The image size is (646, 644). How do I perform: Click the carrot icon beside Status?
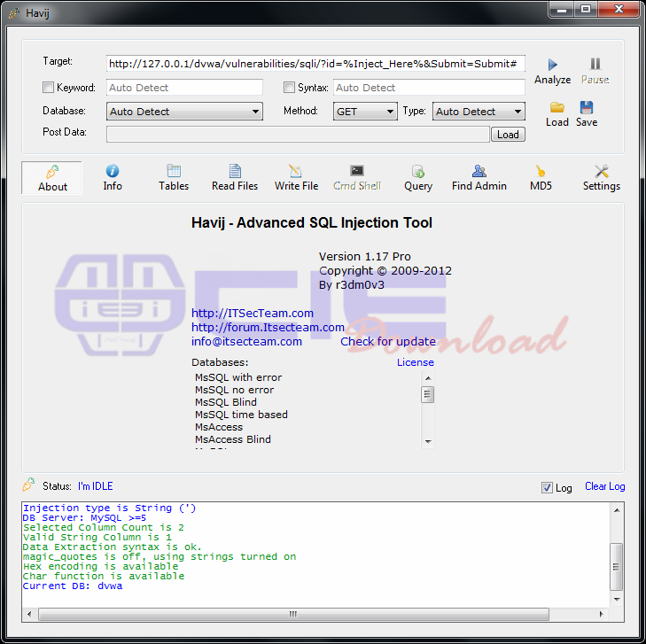point(28,485)
